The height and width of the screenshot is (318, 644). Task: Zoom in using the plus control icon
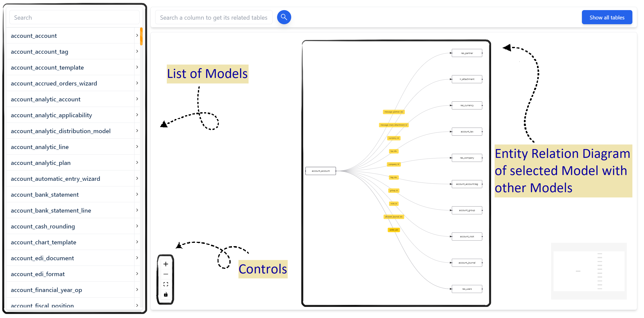click(x=166, y=264)
